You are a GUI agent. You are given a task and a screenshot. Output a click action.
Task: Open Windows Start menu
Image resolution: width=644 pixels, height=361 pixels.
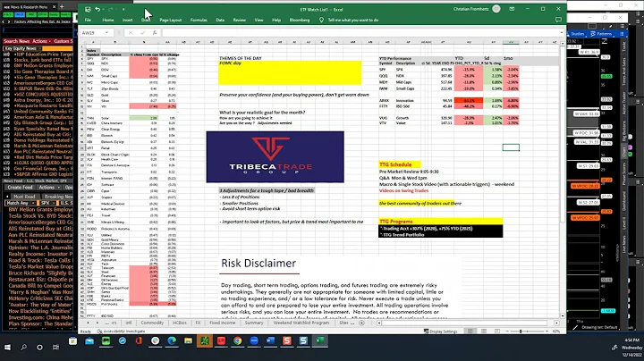[7, 347]
